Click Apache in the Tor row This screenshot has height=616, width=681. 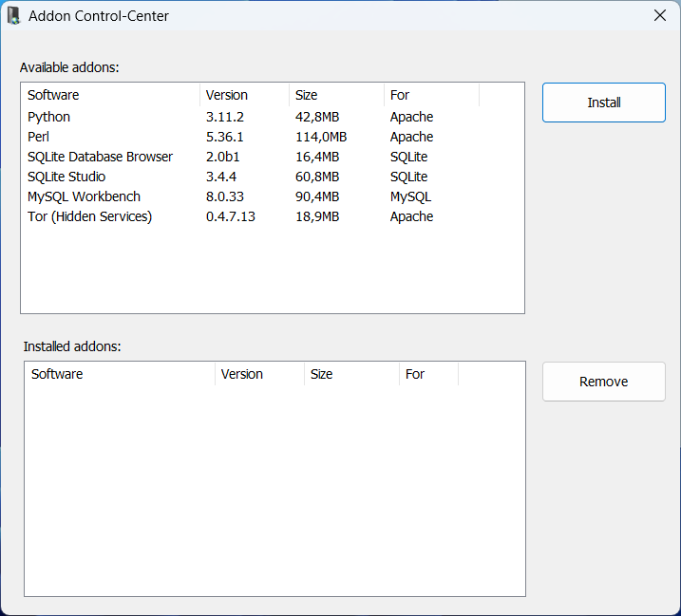[x=411, y=216]
